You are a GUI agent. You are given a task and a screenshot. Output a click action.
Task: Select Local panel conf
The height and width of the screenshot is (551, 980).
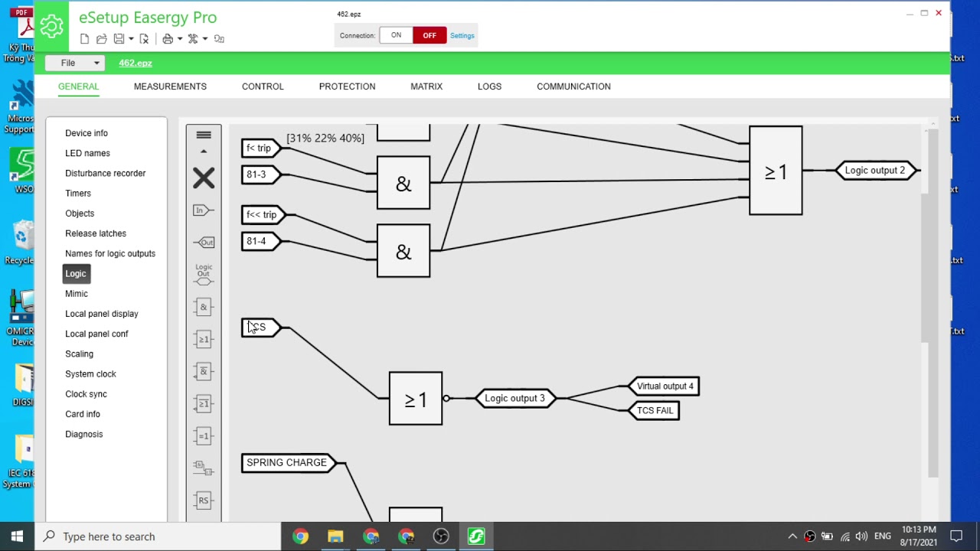(96, 334)
